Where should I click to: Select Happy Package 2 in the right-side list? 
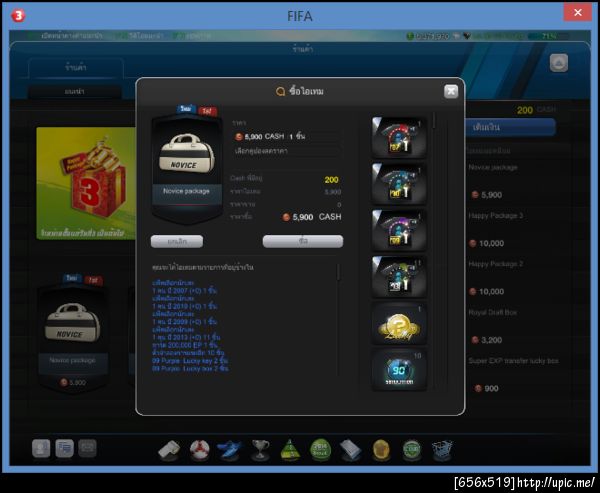click(x=512, y=278)
